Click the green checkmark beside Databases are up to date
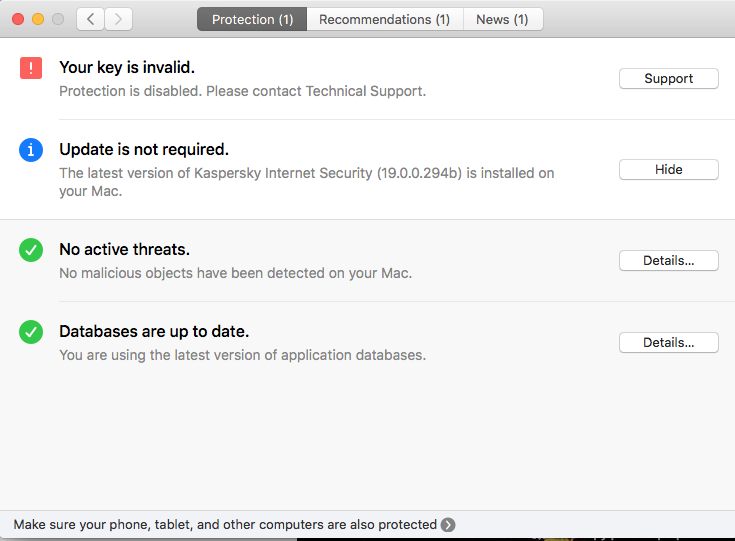 (x=31, y=332)
